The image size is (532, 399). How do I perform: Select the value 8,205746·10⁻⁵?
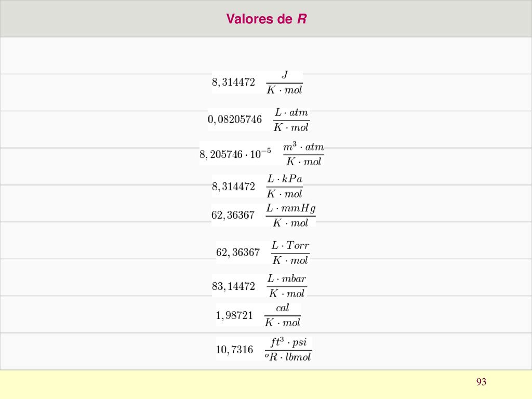[x=235, y=153]
